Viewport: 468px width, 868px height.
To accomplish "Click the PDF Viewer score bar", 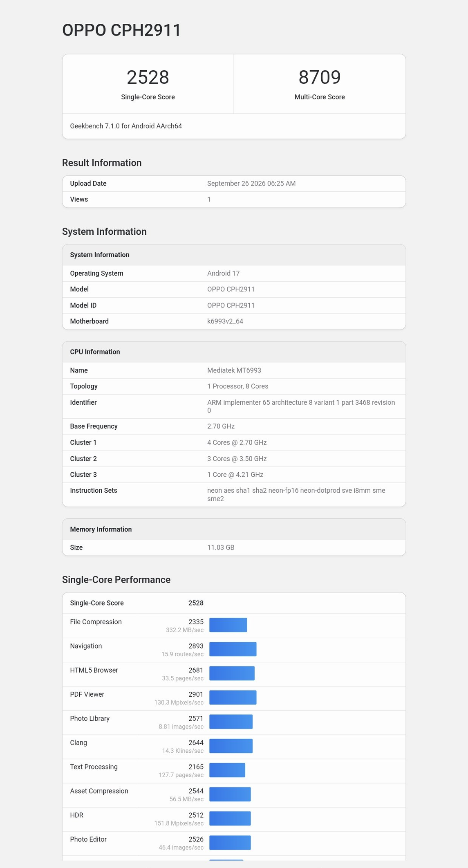I will [233, 698].
